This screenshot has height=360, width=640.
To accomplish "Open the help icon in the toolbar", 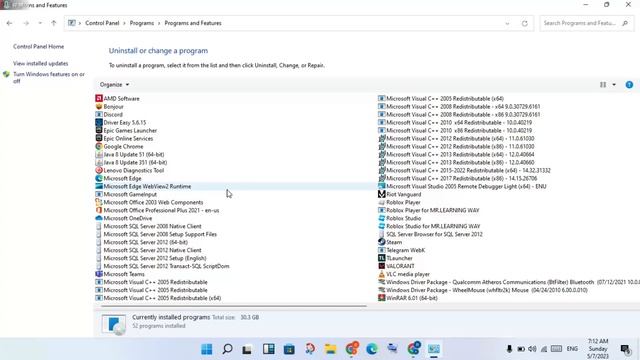I will [x=629, y=84].
